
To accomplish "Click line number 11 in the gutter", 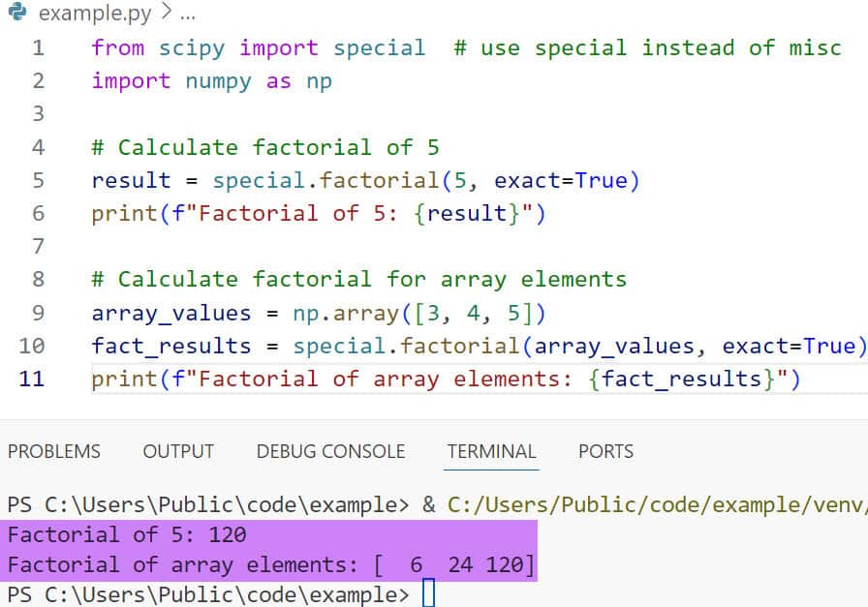I will [32, 378].
